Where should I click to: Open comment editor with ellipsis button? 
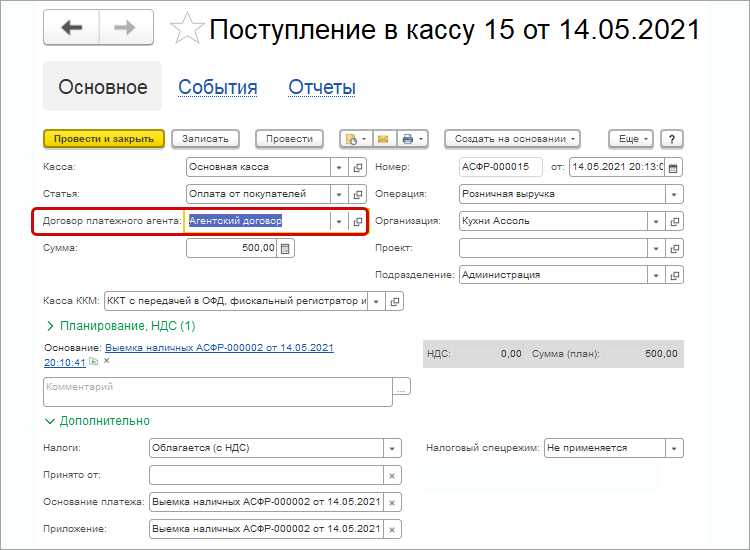[x=401, y=386]
